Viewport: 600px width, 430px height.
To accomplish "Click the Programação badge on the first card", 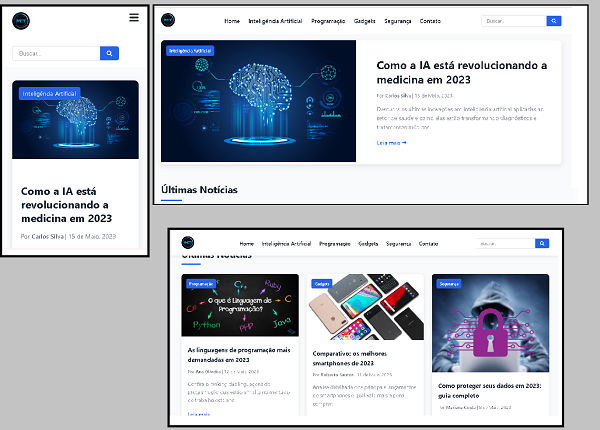I will (x=201, y=284).
